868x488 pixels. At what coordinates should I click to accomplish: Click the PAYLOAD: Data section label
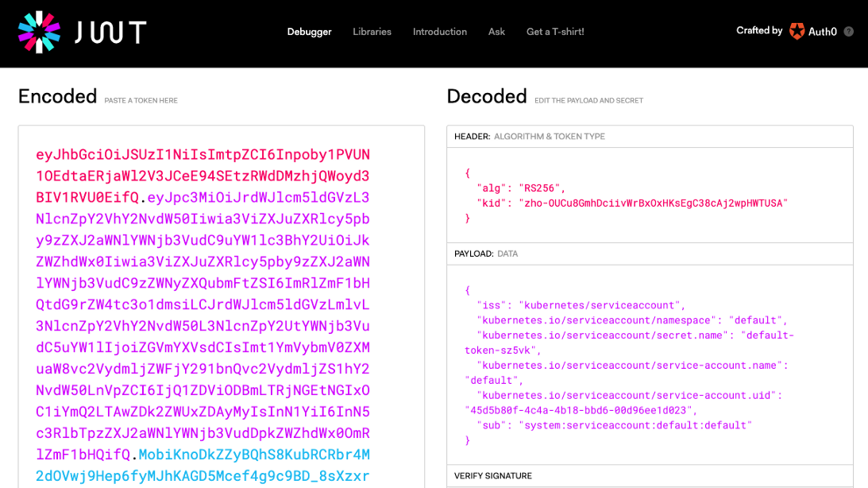[486, 254]
